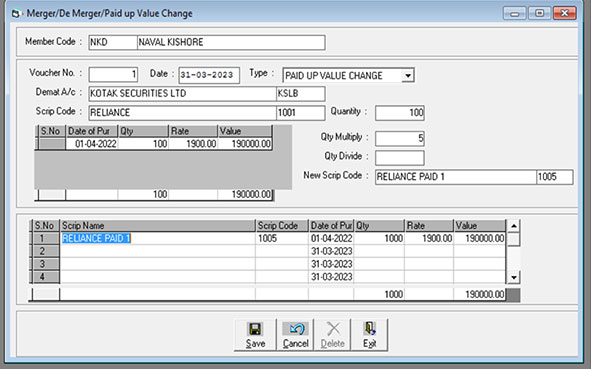Click the Cancel undo arrow button
Viewport: 591px width, 369px height.
coord(296,335)
